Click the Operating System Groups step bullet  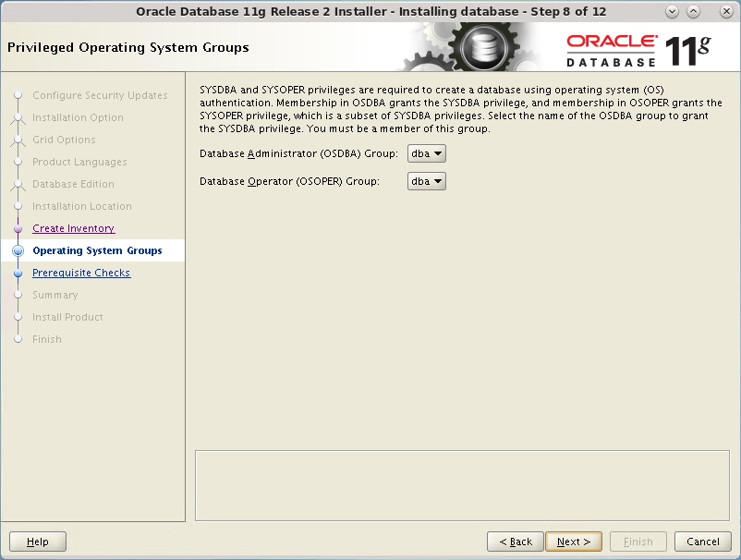point(18,251)
